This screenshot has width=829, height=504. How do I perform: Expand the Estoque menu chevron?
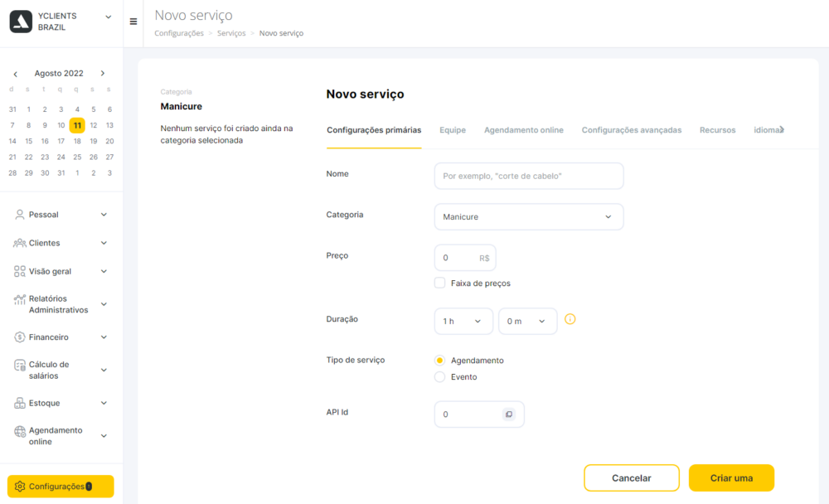[104, 403]
